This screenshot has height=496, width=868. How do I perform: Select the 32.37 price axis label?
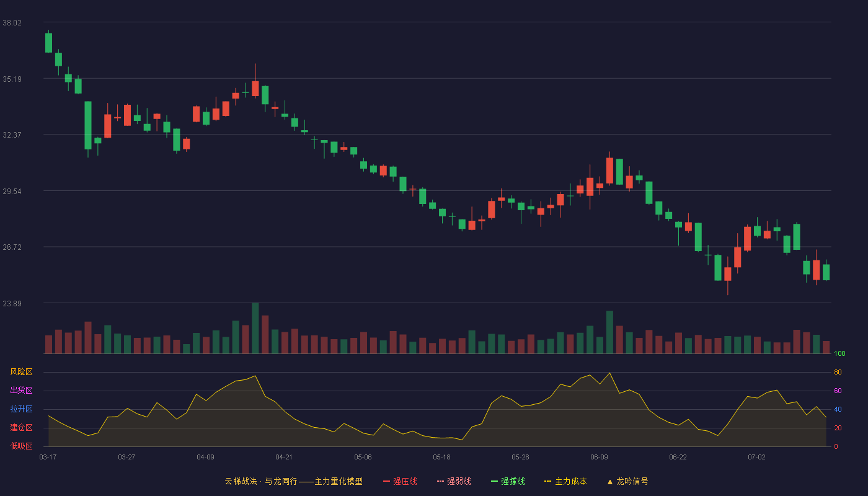[x=12, y=135]
